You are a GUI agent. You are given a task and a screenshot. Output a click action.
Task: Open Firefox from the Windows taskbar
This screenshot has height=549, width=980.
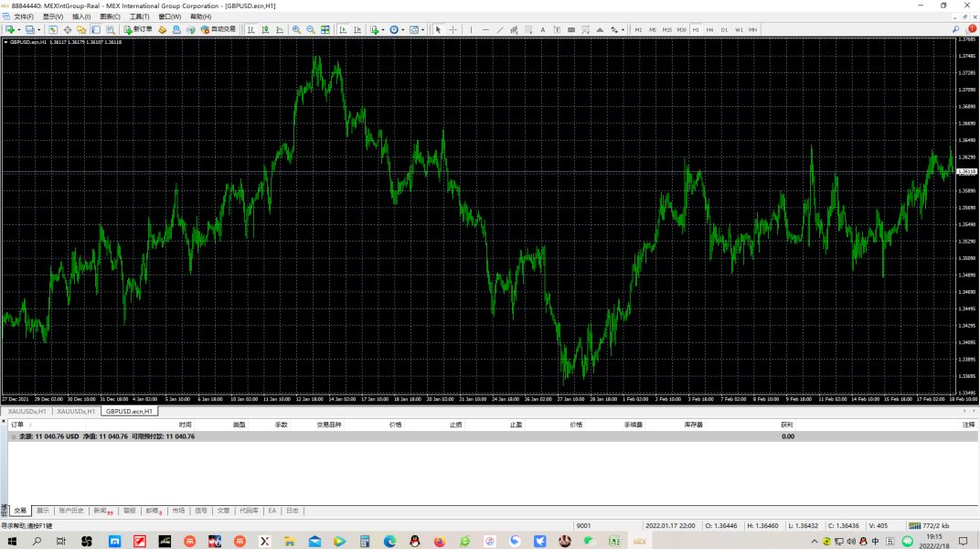[439, 542]
